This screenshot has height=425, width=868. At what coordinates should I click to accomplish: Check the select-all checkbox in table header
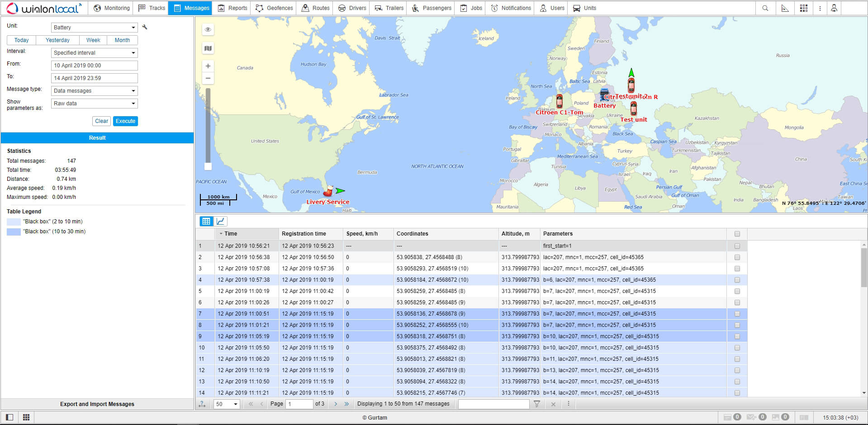pyautogui.click(x=737, y=234)
